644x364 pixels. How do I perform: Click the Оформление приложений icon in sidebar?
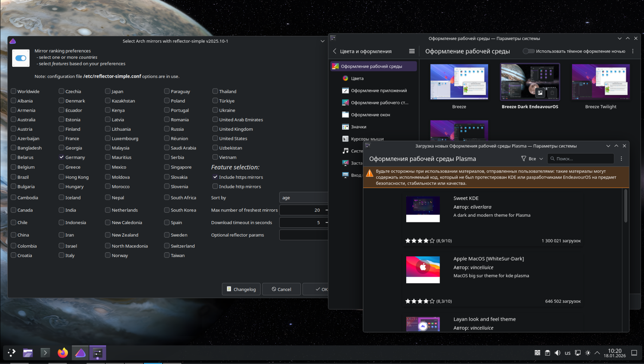click(345, 91)
